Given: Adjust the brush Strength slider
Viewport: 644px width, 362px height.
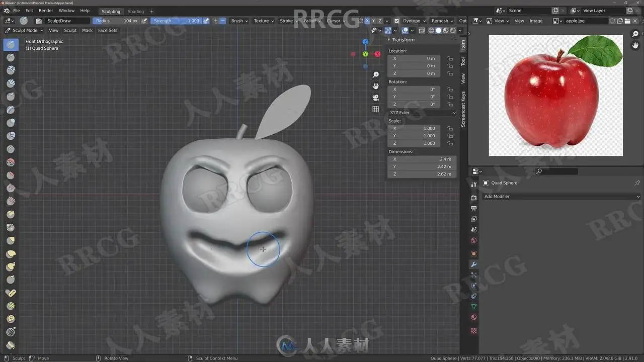Looking at the screenshot, I should 176,21.
